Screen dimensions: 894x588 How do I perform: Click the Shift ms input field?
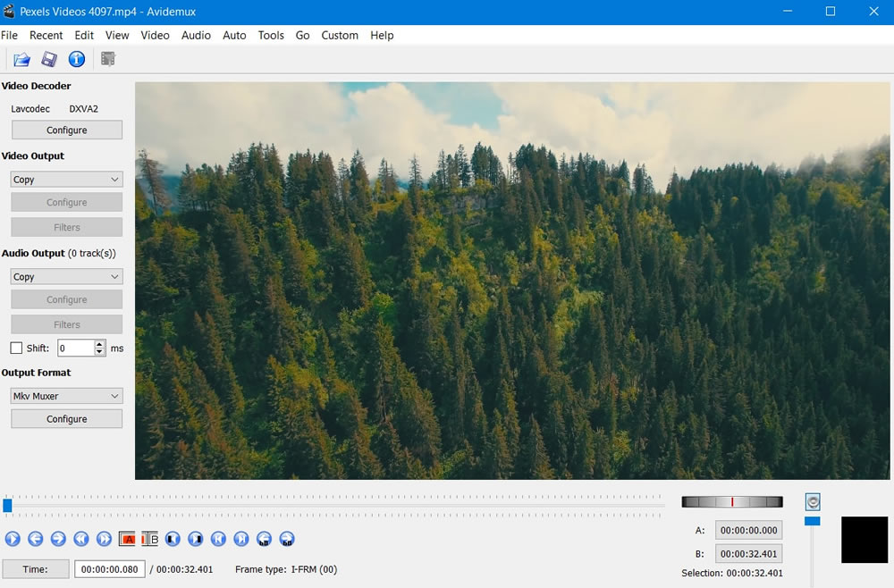coord(76,349)
